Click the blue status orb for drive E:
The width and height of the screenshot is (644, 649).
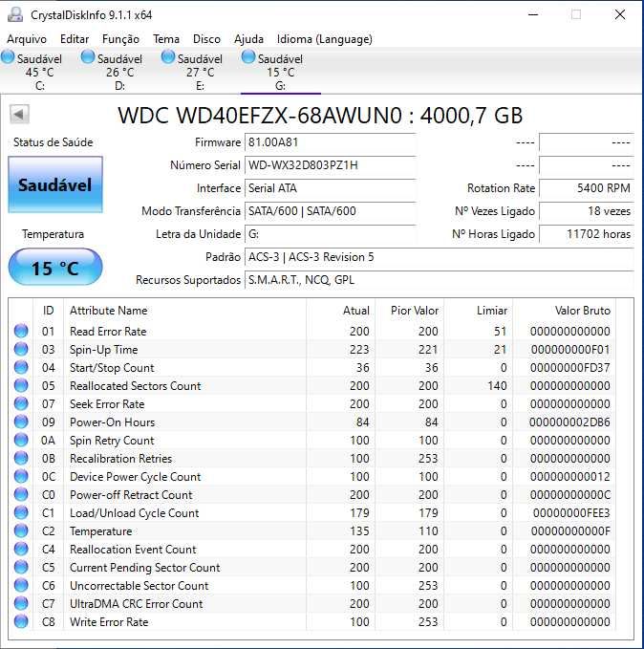(167, 56)
